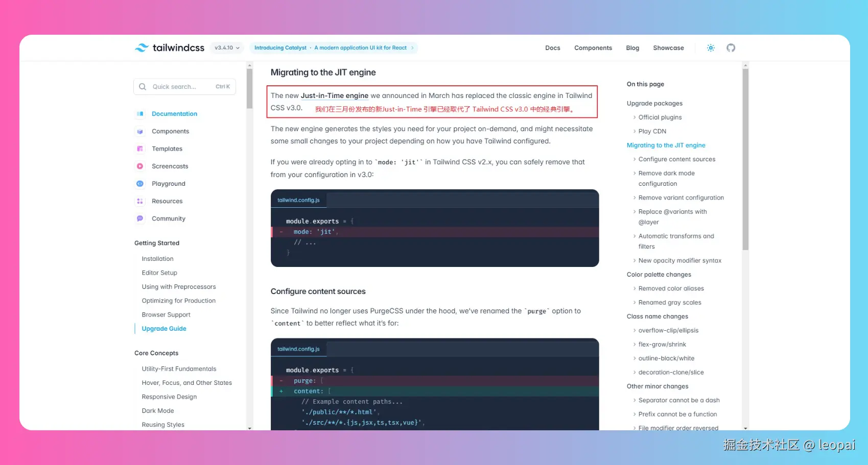This screenshot has height=465, width=868.
Task: Open the v3.4.10 version dropdown
Action: (227, 48)
